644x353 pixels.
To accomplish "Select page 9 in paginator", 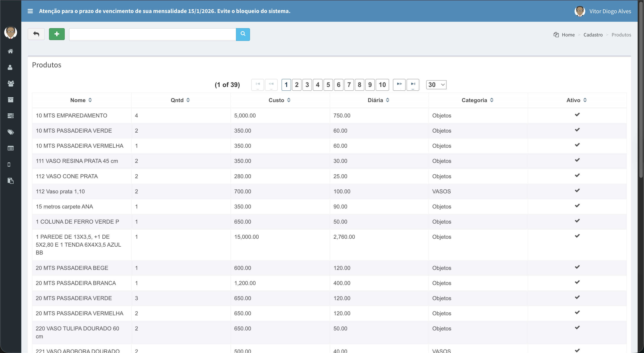I will click(370, 85).
